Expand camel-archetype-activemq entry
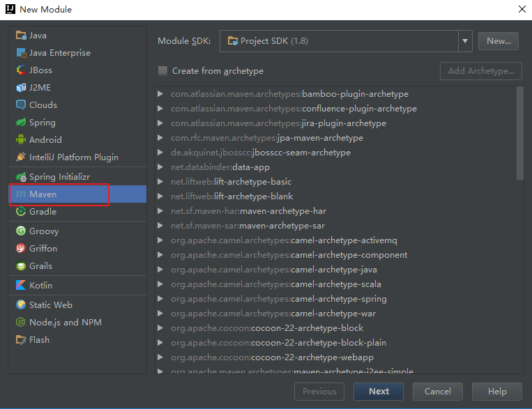532x409 pixels. 160,240
